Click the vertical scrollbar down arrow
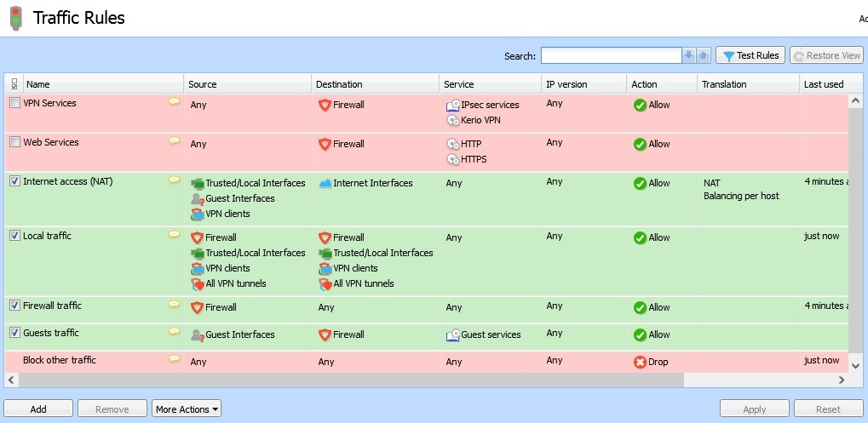 [x=856, y=365]
